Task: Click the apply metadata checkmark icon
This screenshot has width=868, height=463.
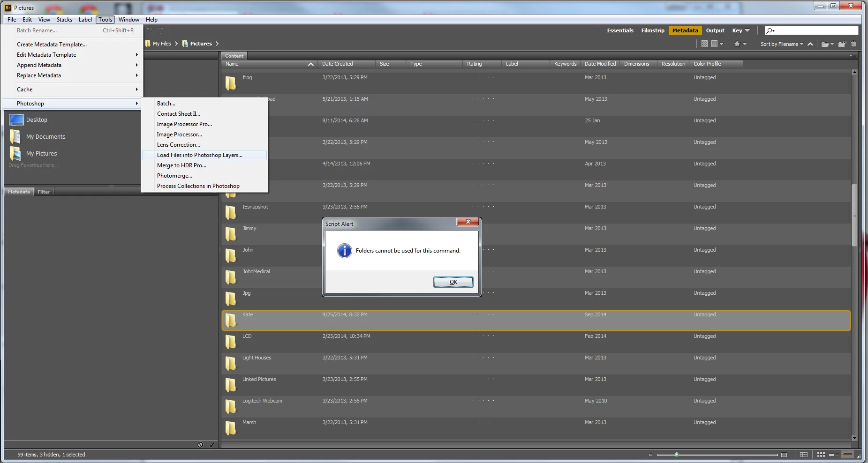Action: pyautogui.click(x=211, y=445)
